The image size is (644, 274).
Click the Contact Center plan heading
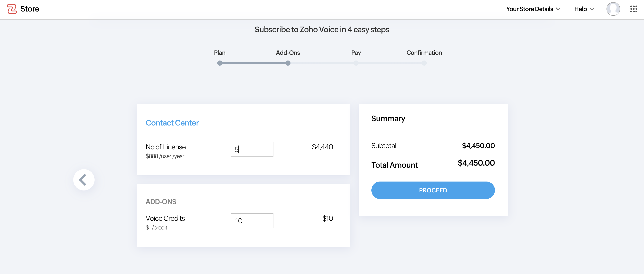pyautogui.click(x=172, y=123)
